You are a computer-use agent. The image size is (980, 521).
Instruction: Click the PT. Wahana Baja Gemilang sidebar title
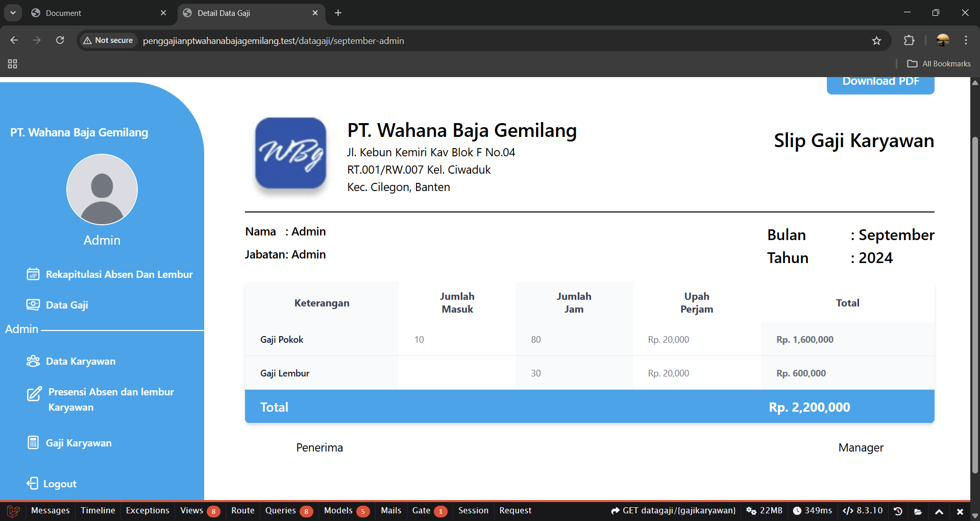(x=79, y=132)
